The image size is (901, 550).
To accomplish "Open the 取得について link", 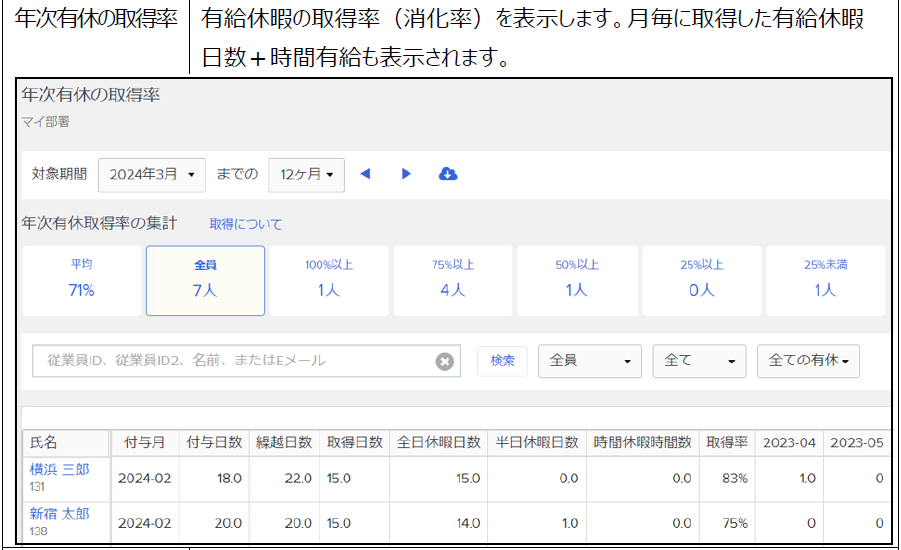I will coord(246,224).
